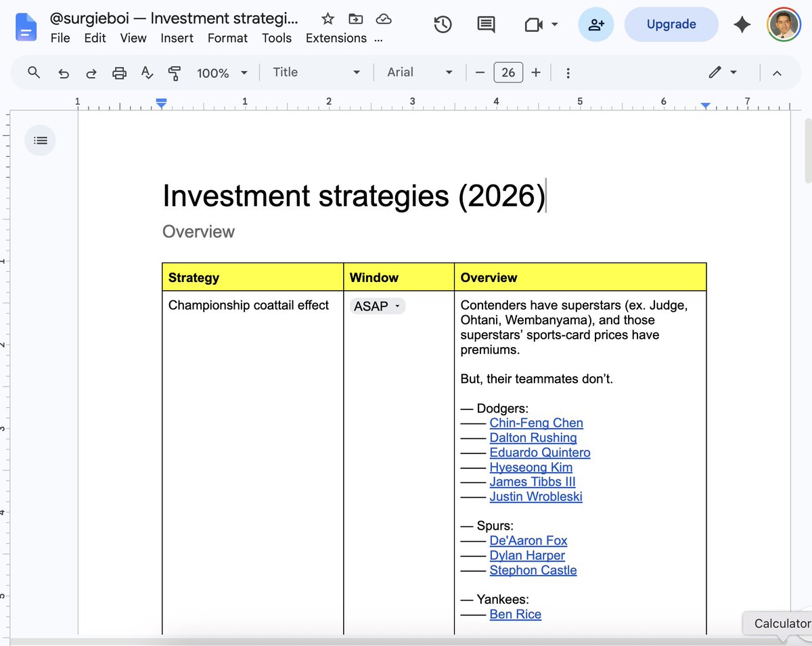Open the Eduardo Quintero link
The image size is (812, 646).
coord(540,453)
